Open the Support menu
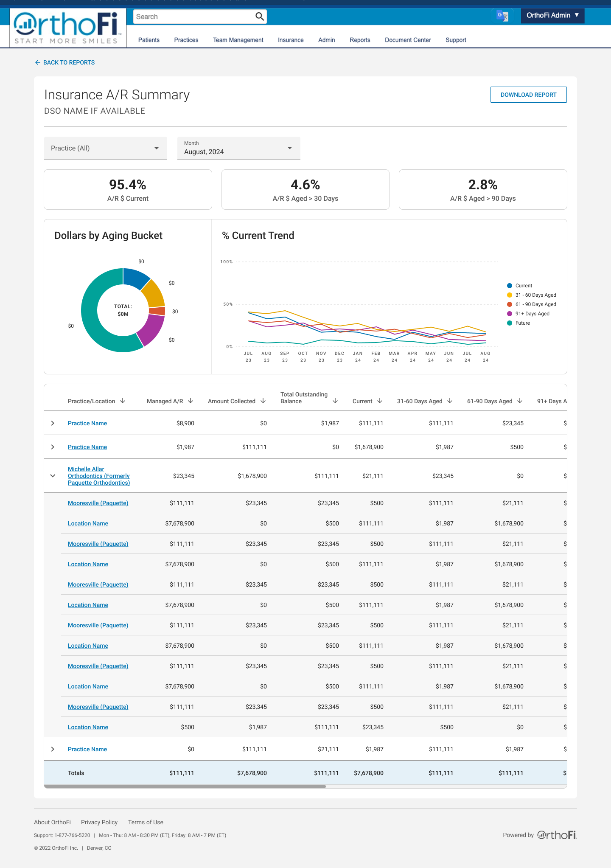Image resolution: width=611 pixels, height=868 pixels. click(456, 40)
